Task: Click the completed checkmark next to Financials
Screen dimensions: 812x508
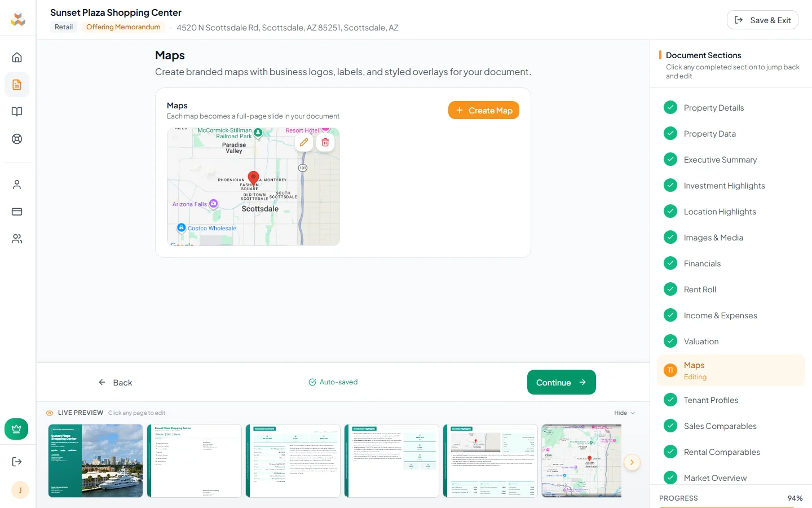Action: pos(670,263)
